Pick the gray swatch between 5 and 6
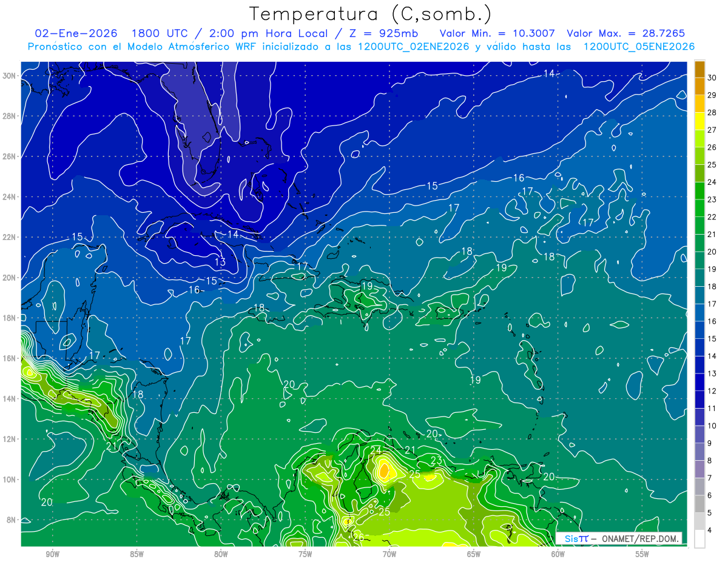The width and height of the screenshot is (728, 562). click(x=700, y=504)
